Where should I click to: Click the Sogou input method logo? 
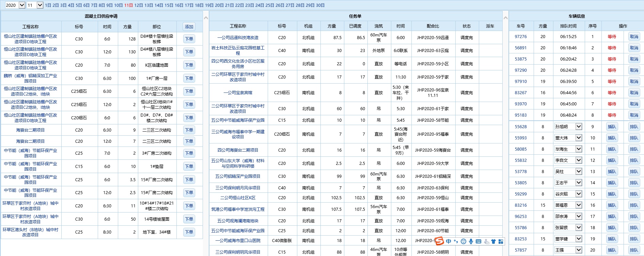(x=439, y=241)
